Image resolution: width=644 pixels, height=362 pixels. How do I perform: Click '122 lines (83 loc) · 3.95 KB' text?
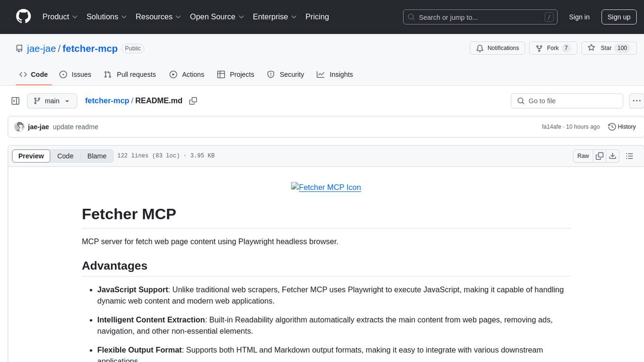point(166,156)
